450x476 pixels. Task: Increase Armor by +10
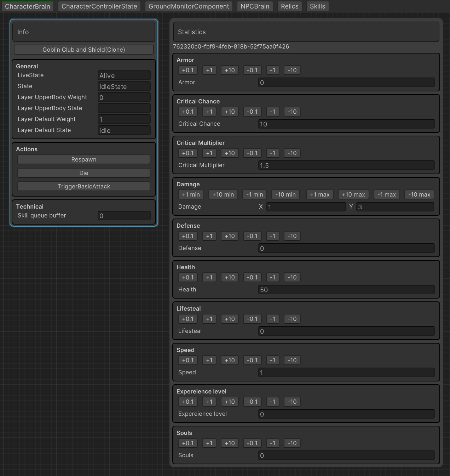[230, 70]
